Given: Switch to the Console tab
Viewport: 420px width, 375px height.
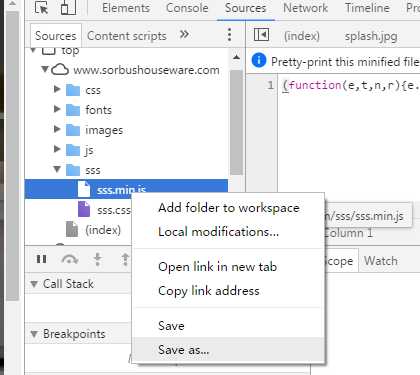Looking at the screenshot, I should (x=187, y=8).
